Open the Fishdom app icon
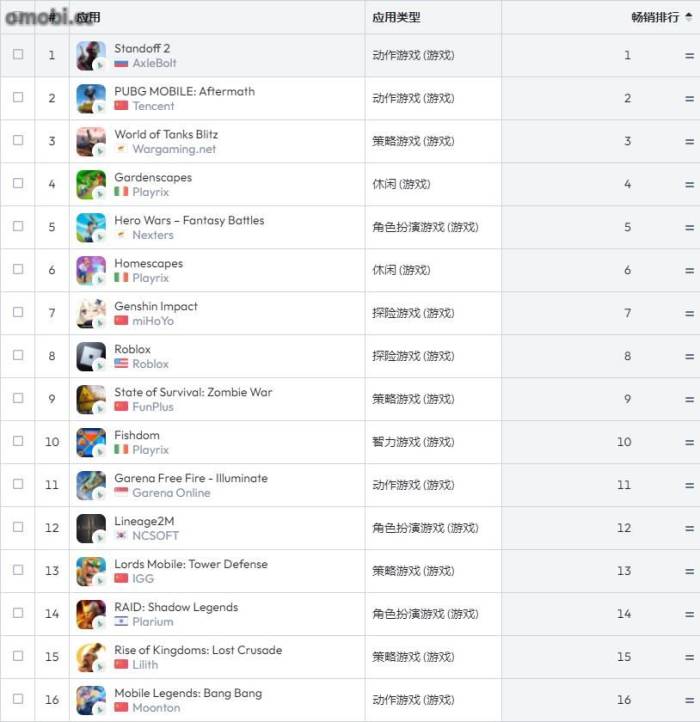 (x=91, y=443)
